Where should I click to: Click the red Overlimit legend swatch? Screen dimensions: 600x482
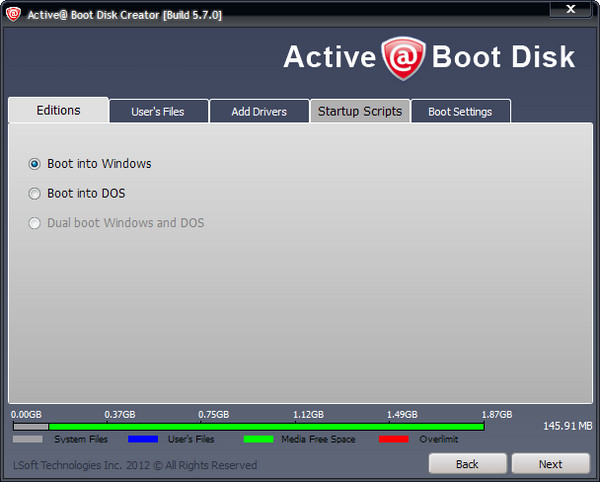[394, 439]
